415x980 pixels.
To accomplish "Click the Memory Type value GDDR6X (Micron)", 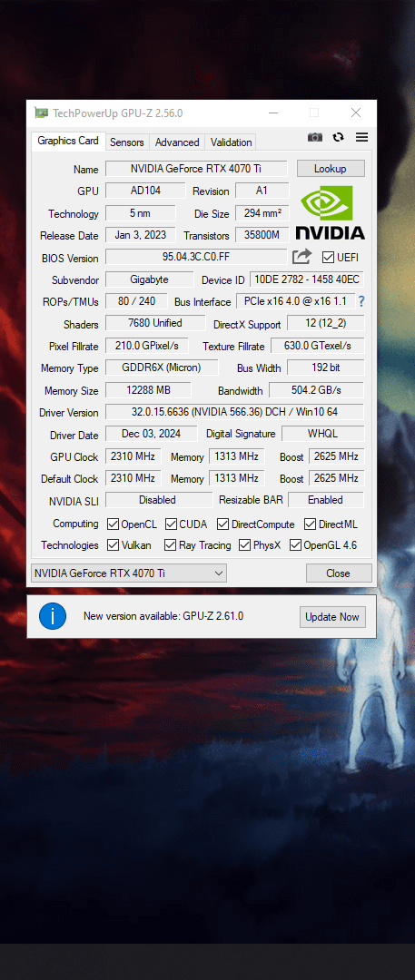I will (163, 367).
